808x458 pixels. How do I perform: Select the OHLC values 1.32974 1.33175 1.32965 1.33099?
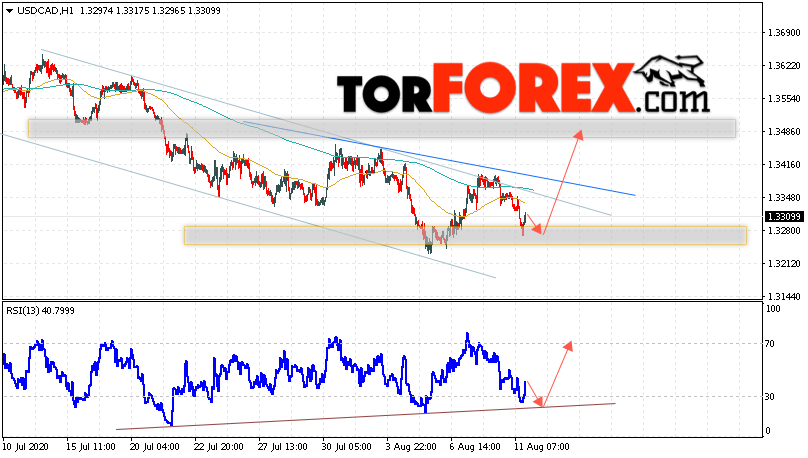150,11
